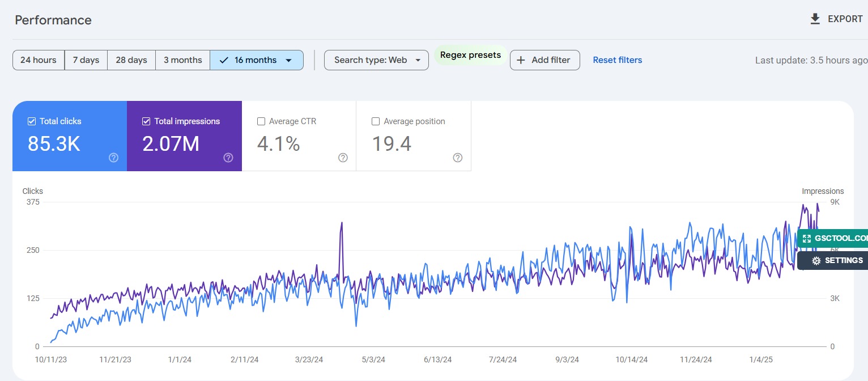Image resolution: width=868 pixels, height=381 pixels.
Task: Click the Reset filters link
Action: (x=618, y=60)
